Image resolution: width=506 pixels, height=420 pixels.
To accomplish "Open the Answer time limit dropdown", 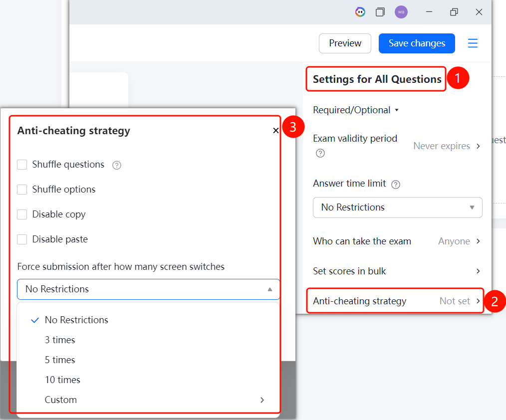I will tap(397, 208).
